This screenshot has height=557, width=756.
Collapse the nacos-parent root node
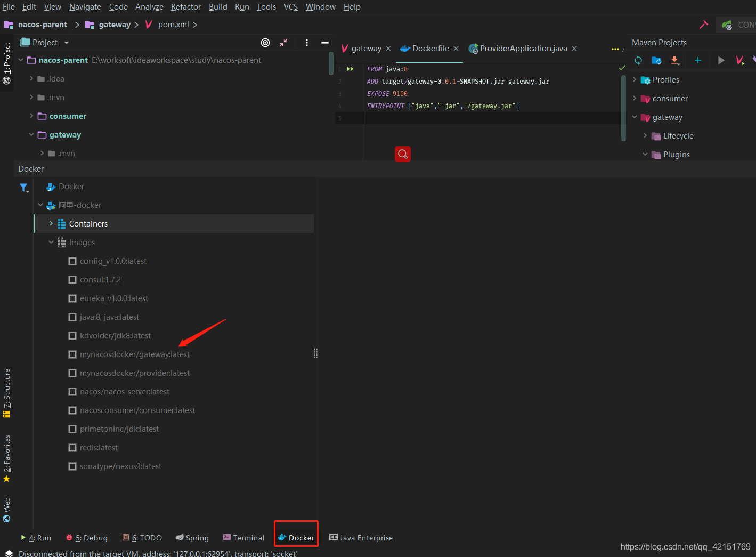21,60
